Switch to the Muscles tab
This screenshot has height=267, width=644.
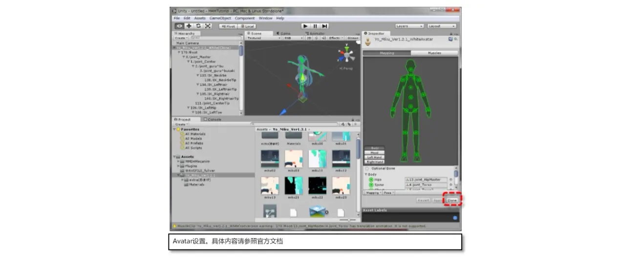pyautogui.click(x=434, y=53)
